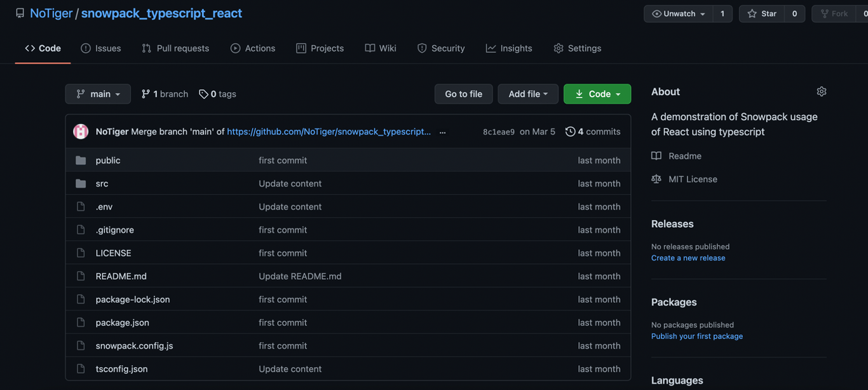Click the Go to file button
Image resolution: width=868 pixels, height=390 pixels.
pyautogui.click(x=464, y=94)
